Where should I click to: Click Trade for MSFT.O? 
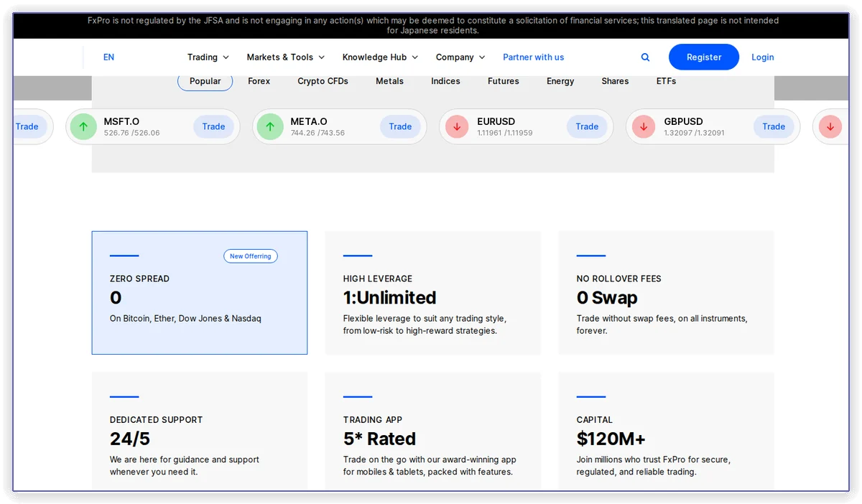213,126
